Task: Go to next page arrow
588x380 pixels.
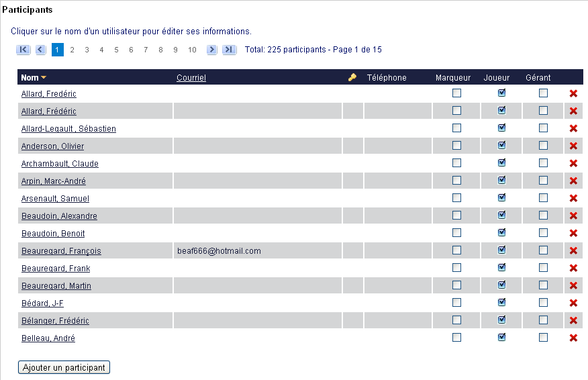Action: click(x=212, y=50)
